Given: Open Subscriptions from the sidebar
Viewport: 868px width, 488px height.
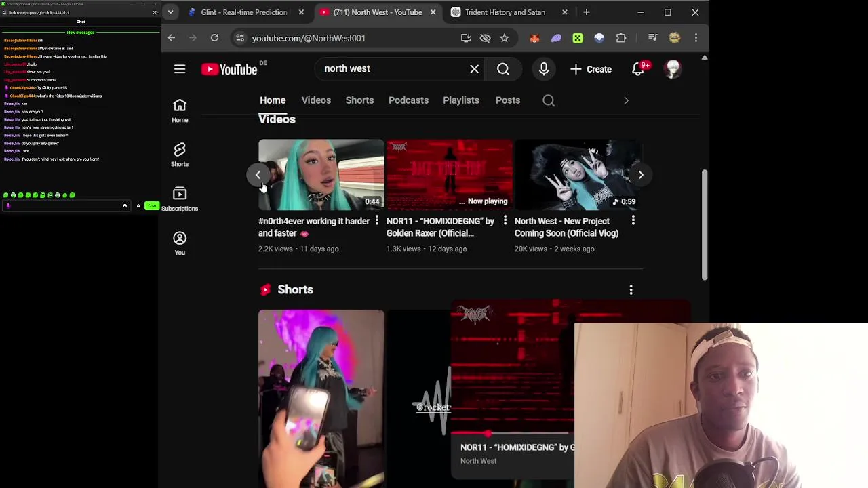Looking at the screenshot, I should [x=180, y=199].
